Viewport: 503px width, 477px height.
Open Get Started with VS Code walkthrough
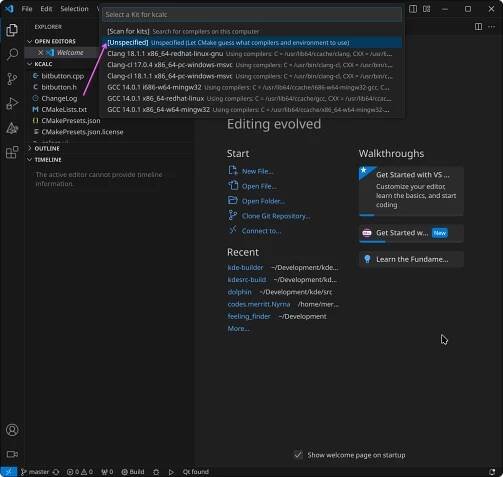click(411, 191)
